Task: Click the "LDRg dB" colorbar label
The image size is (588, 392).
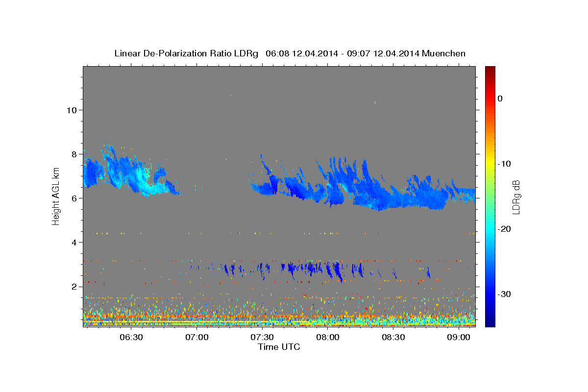Action: point(516,197)
